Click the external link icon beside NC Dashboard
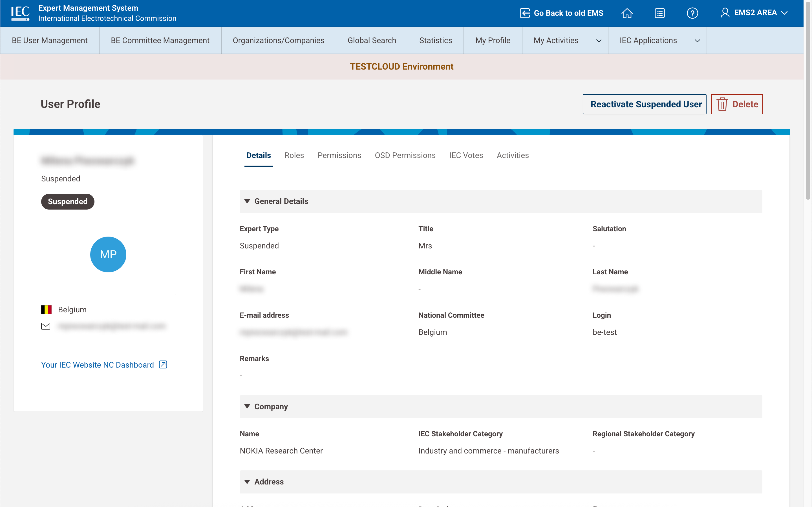Viewport: 812px width, 507px height. 163,364
